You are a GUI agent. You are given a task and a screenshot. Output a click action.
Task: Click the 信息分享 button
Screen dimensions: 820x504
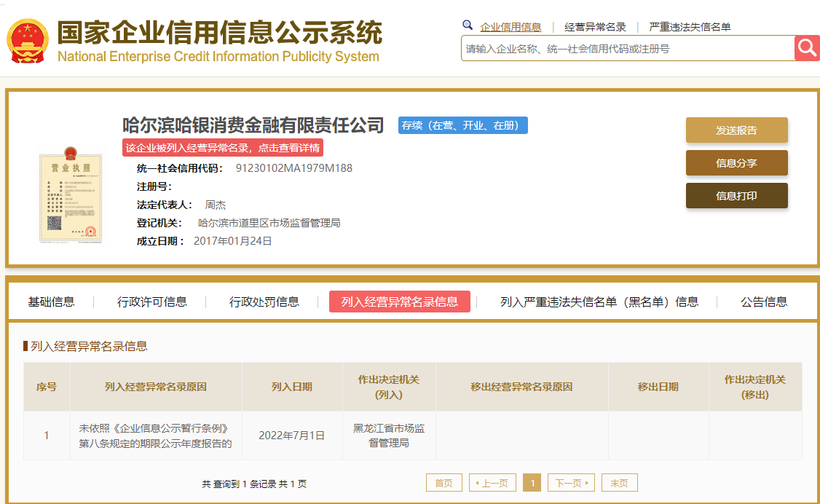[x=736, y=163]
